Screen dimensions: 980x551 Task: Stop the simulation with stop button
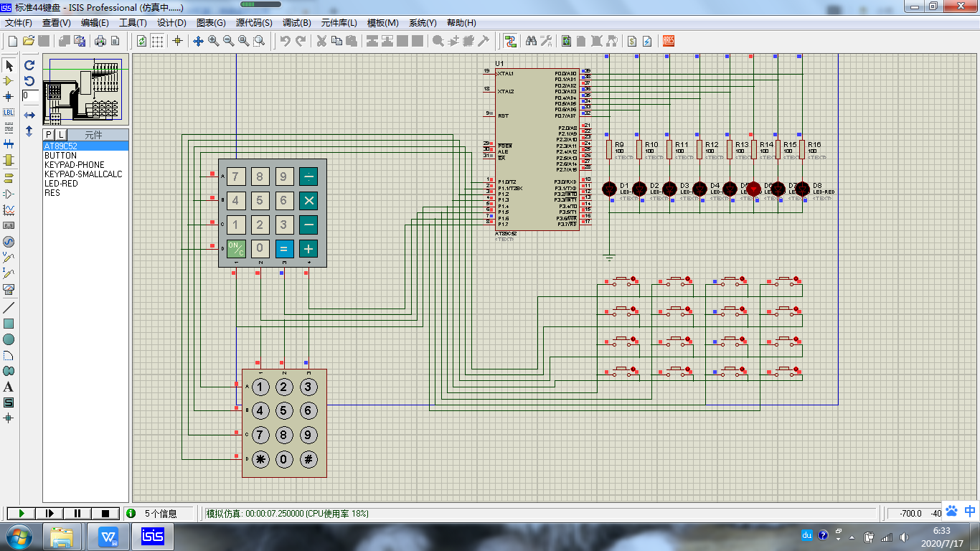click(x=105, y=513)
